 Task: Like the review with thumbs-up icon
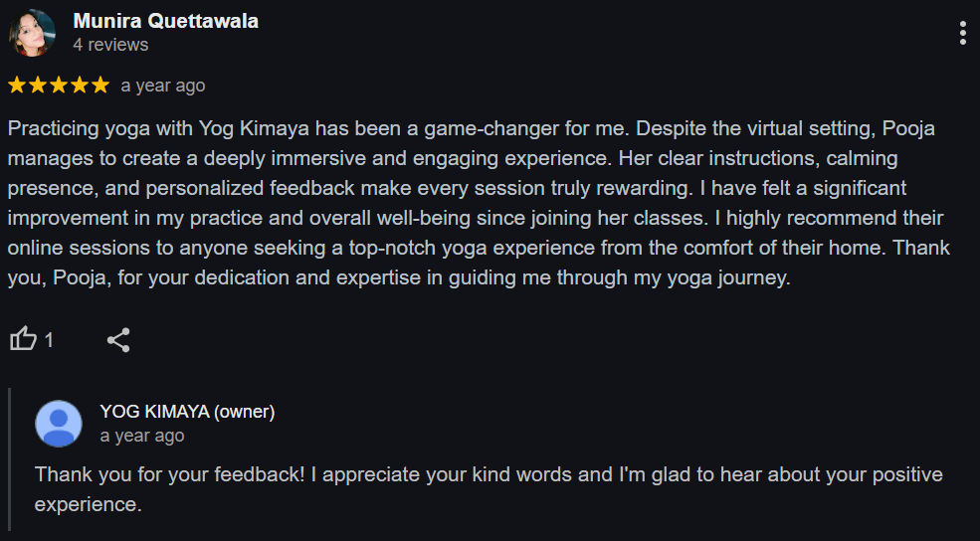coord(23,340)
